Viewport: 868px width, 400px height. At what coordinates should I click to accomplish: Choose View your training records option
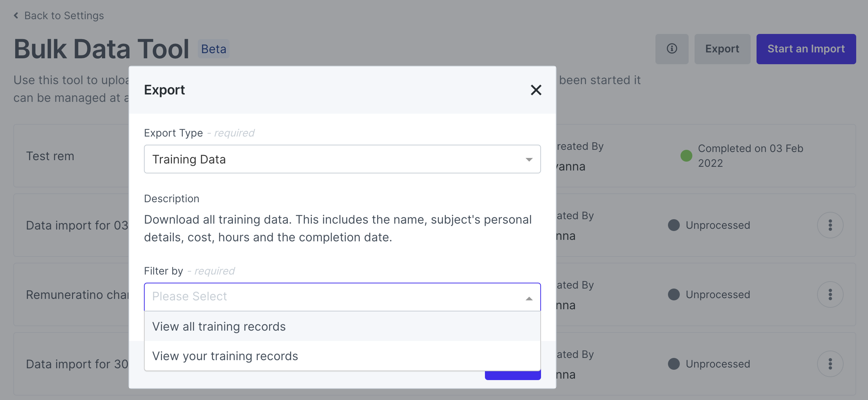342,356
